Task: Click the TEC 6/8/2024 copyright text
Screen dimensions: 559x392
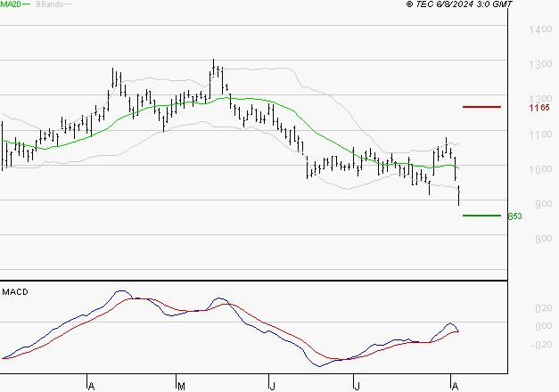Action: (x=459, y=4)
